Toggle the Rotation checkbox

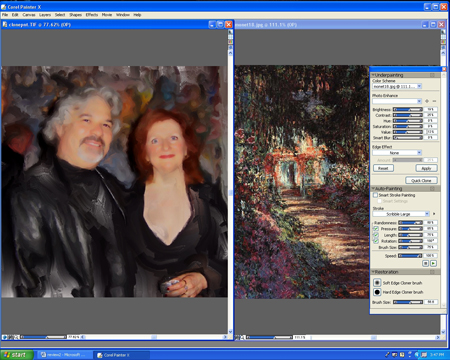click(x=376, y=241)
